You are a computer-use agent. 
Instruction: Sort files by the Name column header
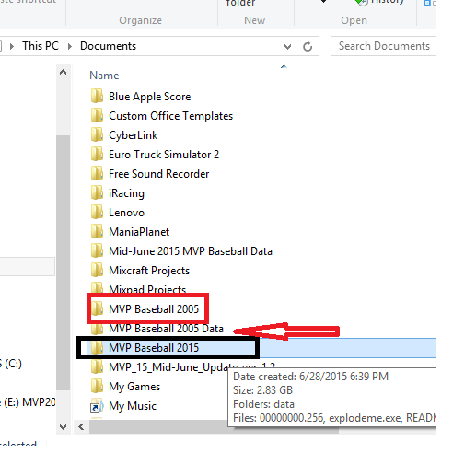click(104, 76)
